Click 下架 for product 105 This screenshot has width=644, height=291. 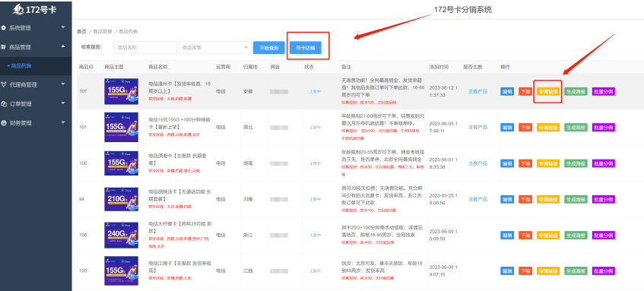(525, 271)
